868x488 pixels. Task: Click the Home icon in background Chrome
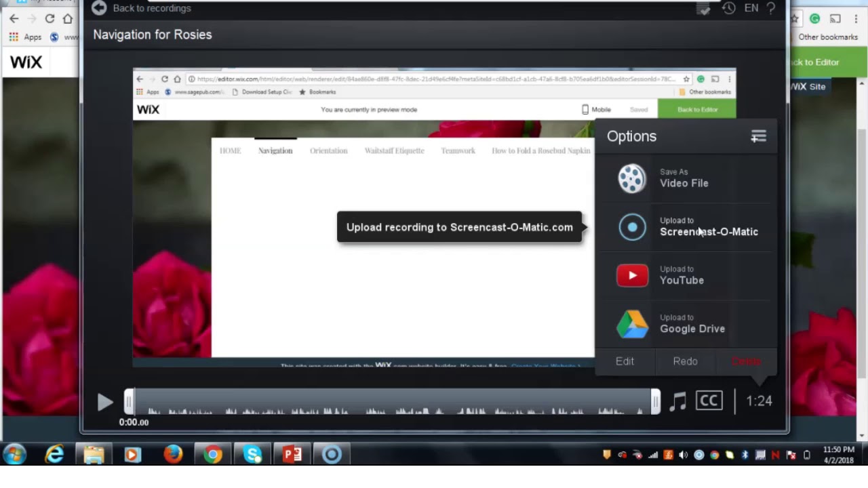[67, 19]
